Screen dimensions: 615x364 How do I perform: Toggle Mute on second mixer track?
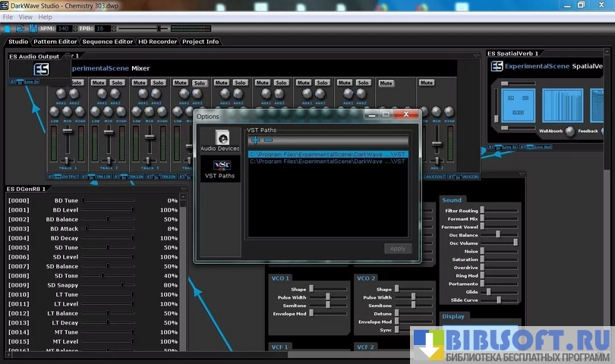(x=98, y=83)
